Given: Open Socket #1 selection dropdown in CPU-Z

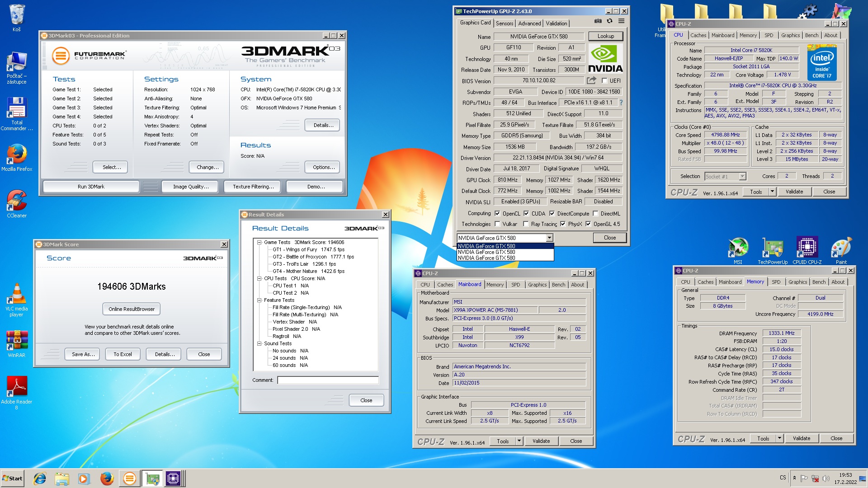Looking at the screenshot, I should click(x=742, y=176).
